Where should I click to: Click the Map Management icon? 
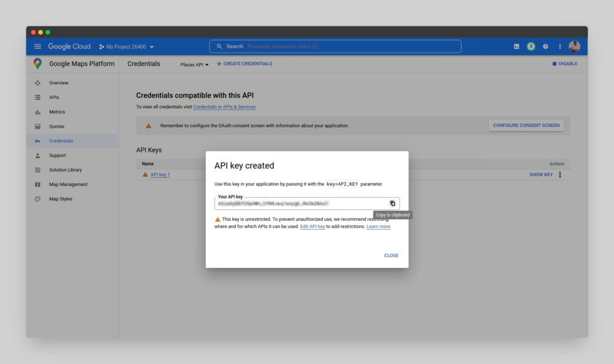[38, 185]
